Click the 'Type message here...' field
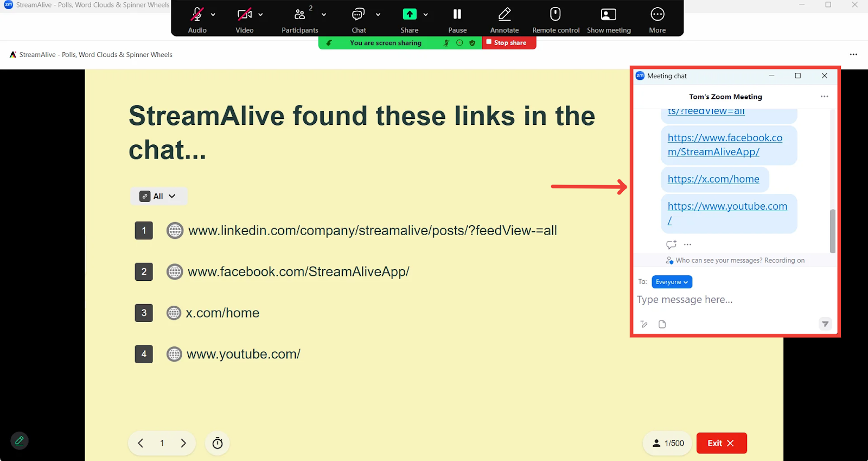Screen dimensions: 868x461 point(735,300)
